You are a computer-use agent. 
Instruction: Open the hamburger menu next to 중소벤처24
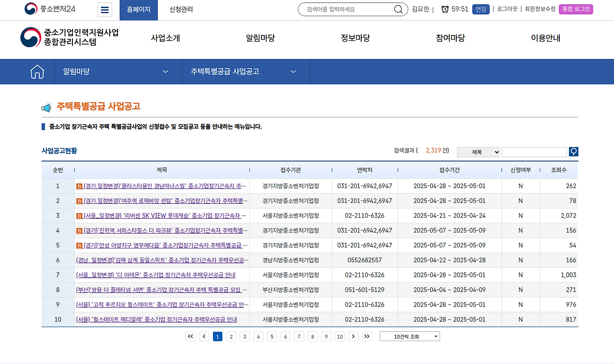coord(105,10)
